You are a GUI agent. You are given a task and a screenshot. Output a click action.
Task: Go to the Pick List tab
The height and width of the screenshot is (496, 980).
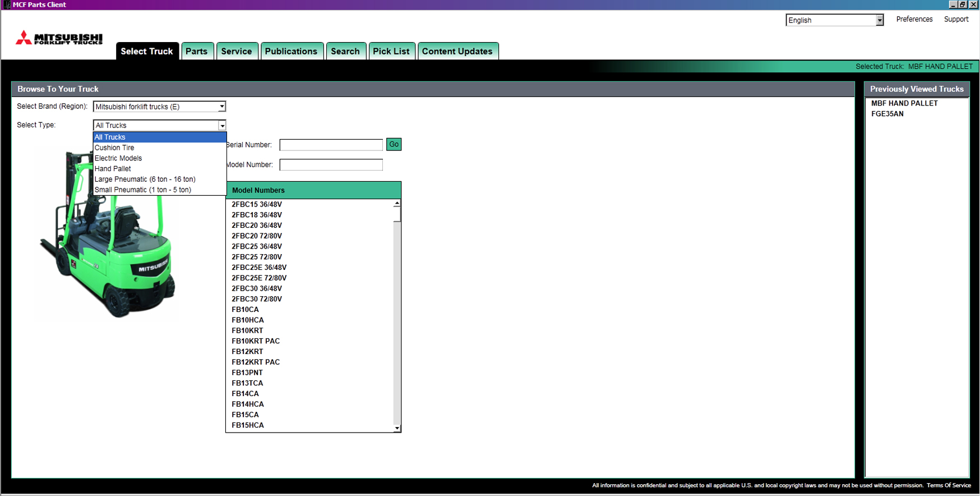coord(391,51)
